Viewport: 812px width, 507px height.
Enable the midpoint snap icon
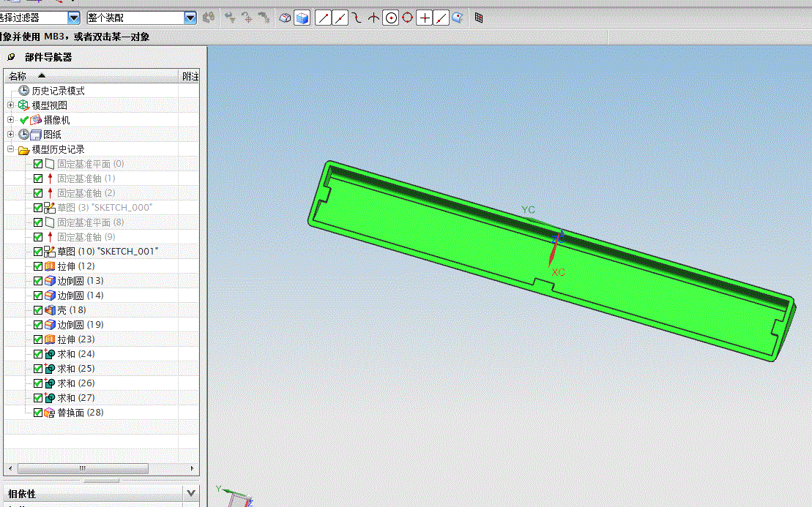(340, 18)
